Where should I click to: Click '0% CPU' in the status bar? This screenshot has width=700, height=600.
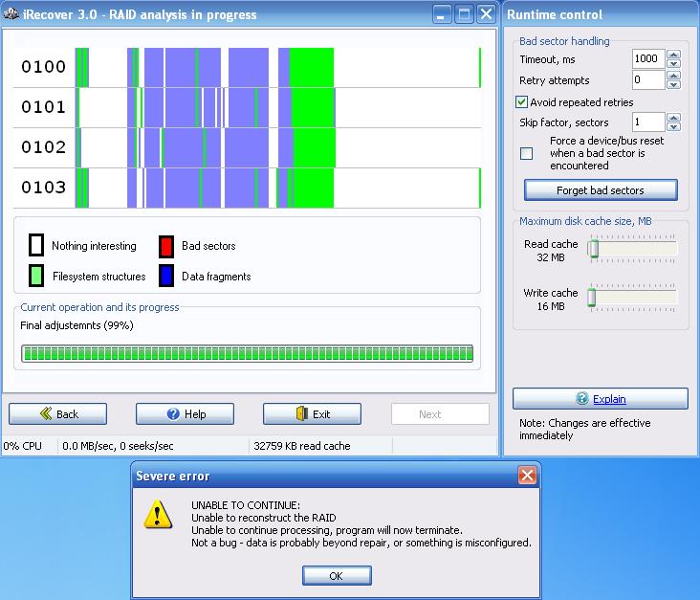pos(22,446)
